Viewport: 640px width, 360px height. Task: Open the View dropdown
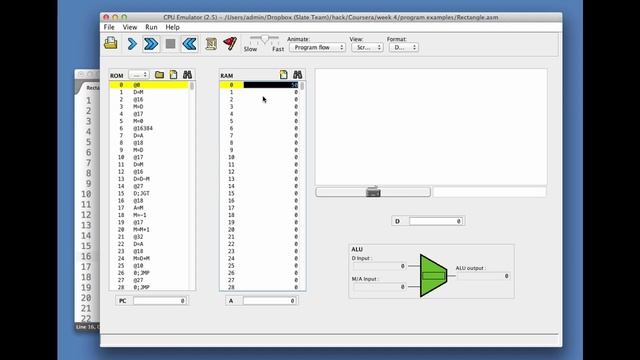coord(367,47)
